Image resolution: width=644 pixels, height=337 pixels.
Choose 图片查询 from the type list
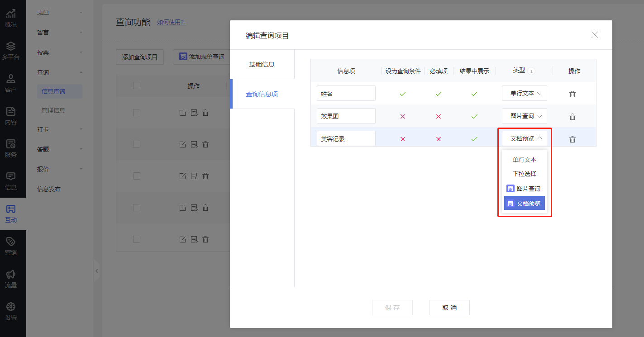[525, 189]
